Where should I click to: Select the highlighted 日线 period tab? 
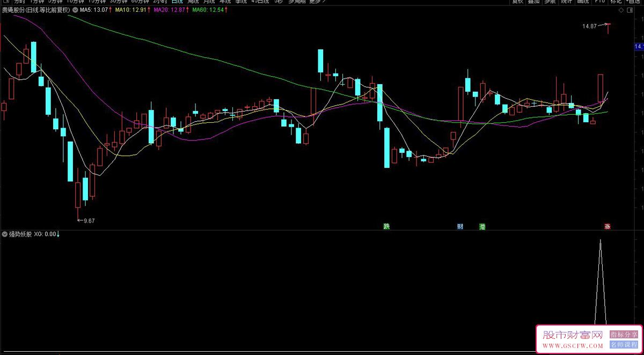click(177, 2)
